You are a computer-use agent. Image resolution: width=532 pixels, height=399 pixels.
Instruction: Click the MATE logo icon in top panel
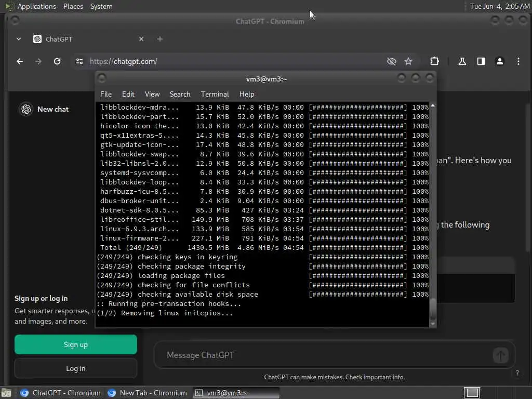click(x=8, y=6)
